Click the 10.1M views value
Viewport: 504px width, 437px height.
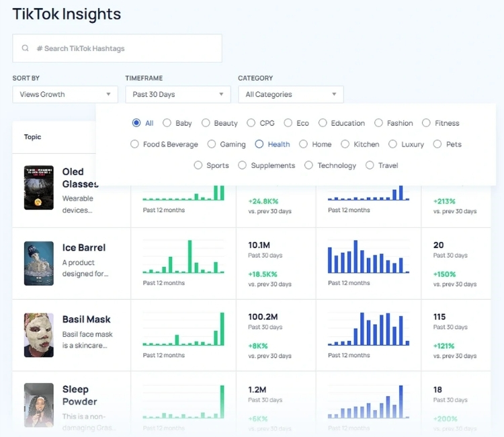point(259,245)
